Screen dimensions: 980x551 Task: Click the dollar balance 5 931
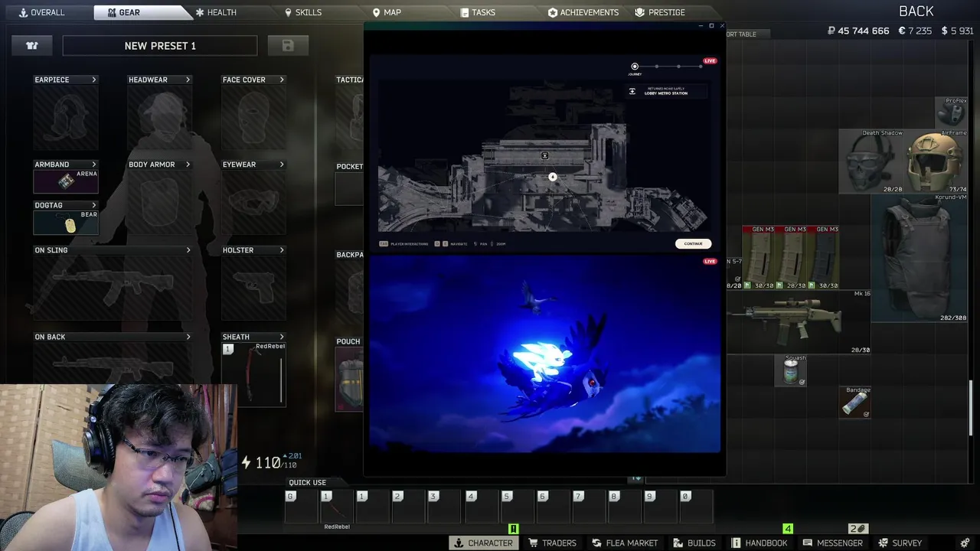click(957, 31)
